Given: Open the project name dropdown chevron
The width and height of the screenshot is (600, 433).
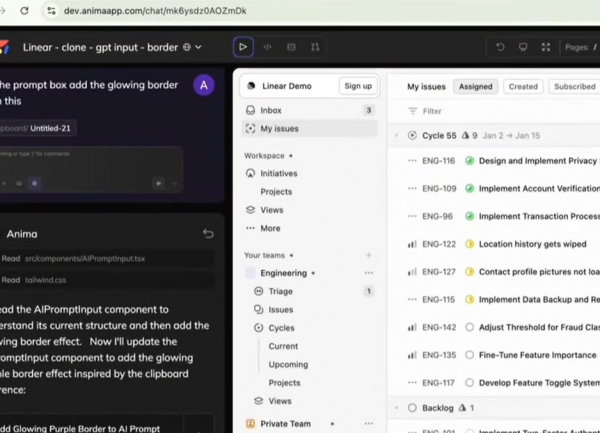Looking at the screenshot, I should 199,47.
